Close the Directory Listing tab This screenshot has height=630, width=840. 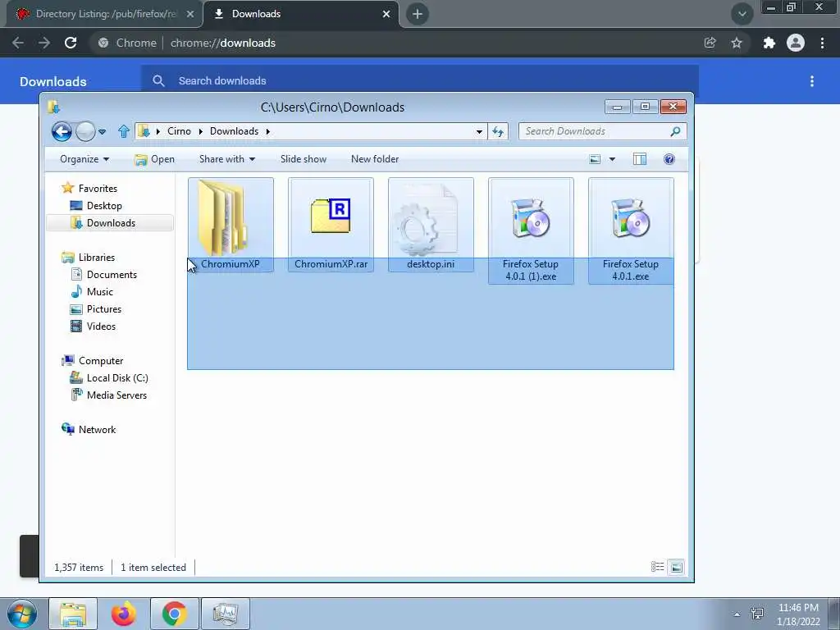pos(190,14)
